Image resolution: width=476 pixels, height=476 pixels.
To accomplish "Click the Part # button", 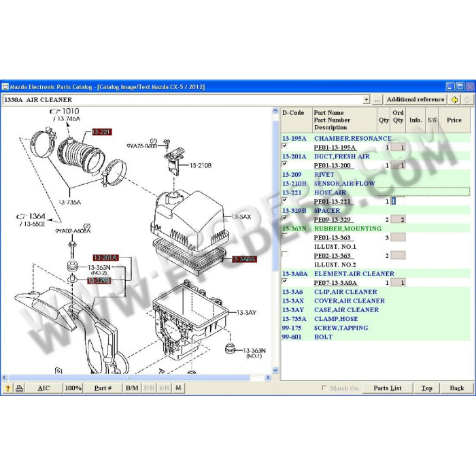I will pos(103,388).
